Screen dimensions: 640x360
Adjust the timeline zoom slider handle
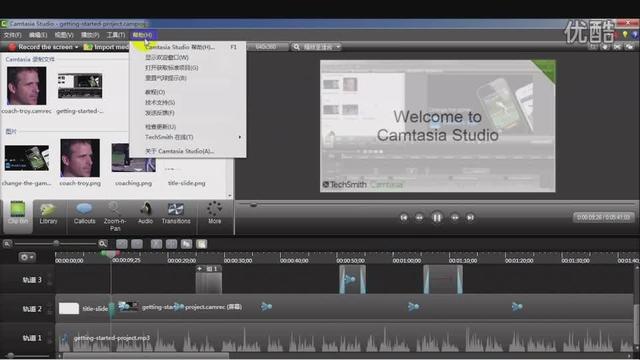coord(56,244)
